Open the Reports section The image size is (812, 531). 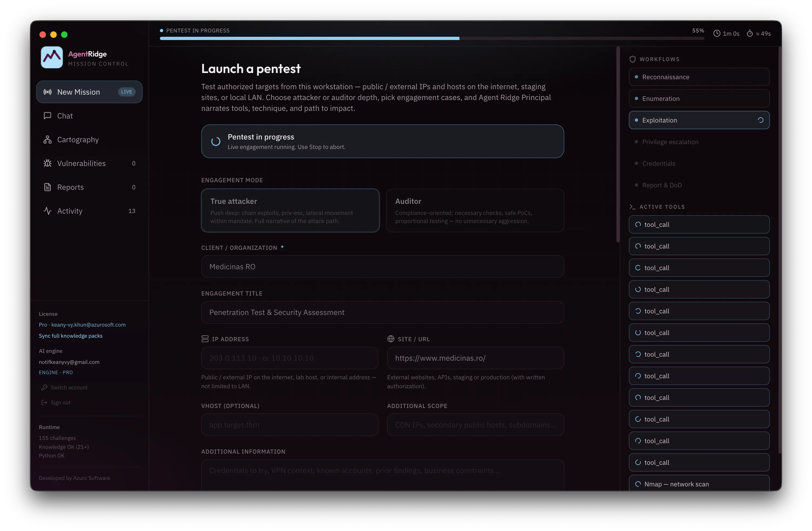pos(89,187)
